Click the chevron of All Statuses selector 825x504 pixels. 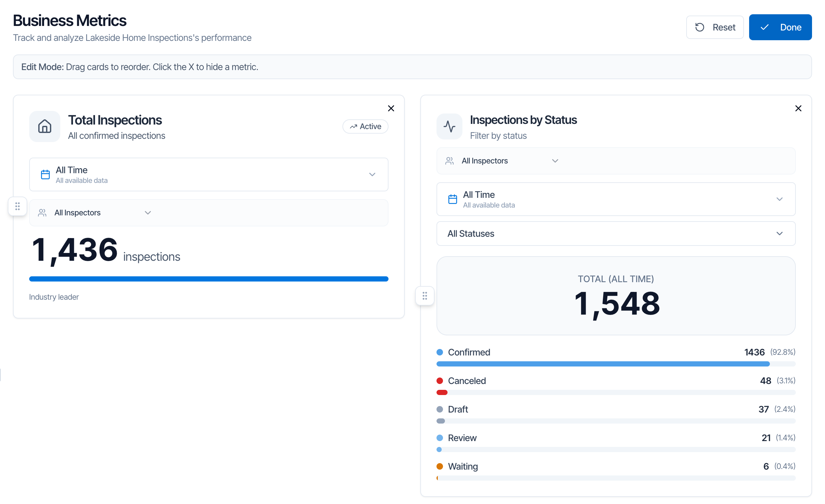click(x=779, y=234)
